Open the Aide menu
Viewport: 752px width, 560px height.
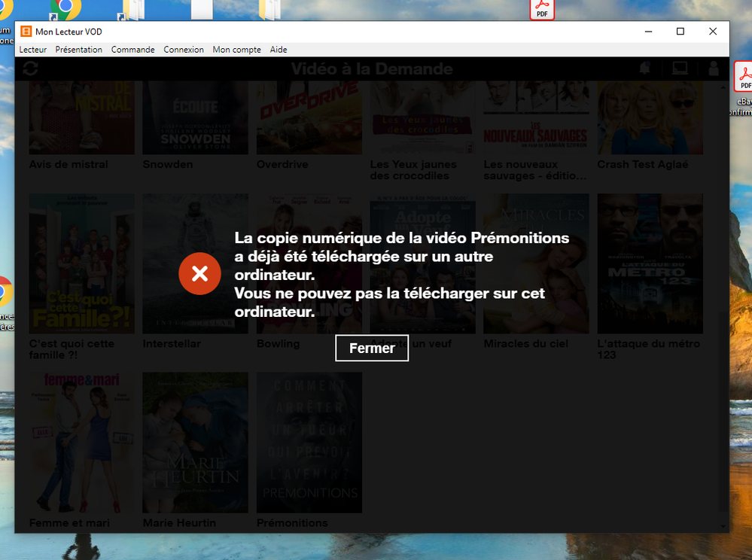click(x=279, y=50)
